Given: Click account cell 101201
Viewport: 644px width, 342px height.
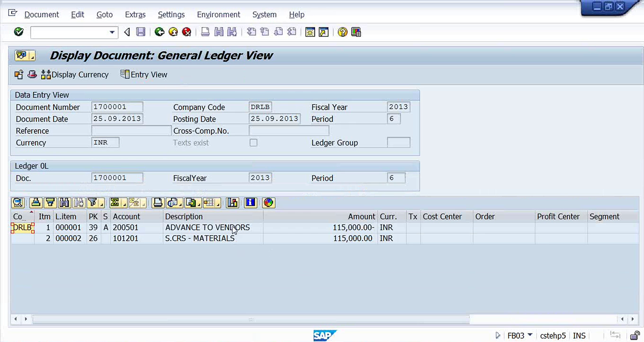Looking at the screenshot, I should pyautogui.click(x=136, y=238).
